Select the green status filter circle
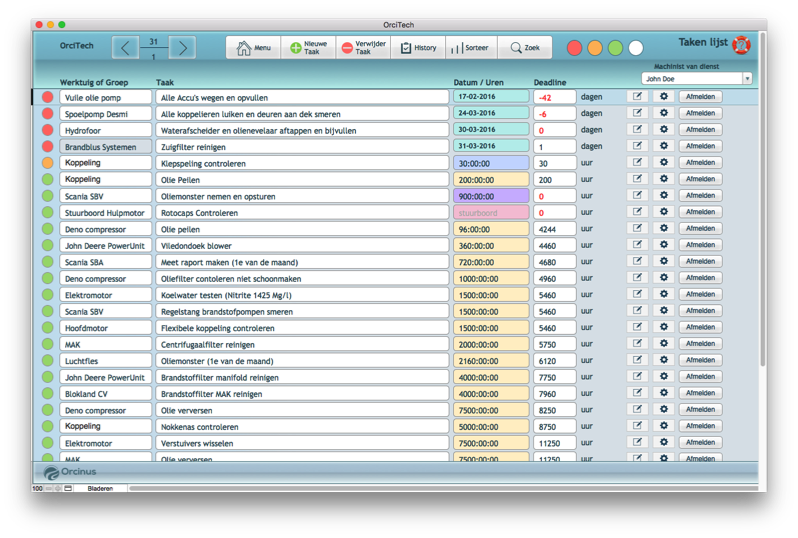Image resolution: width=798 pixels, height=538 pixels. [615, 48]
